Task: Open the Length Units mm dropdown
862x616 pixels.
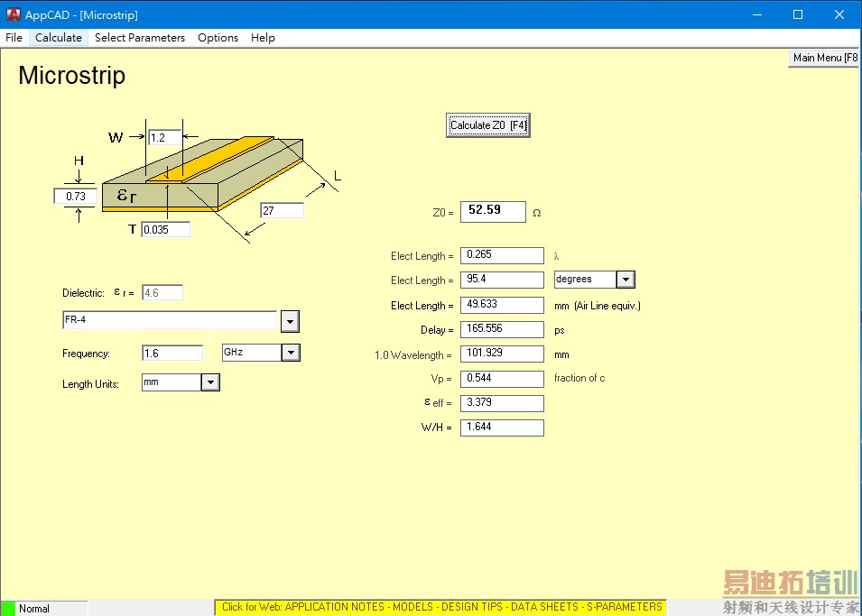Action: pyautogui.click(x=210, y=382)
